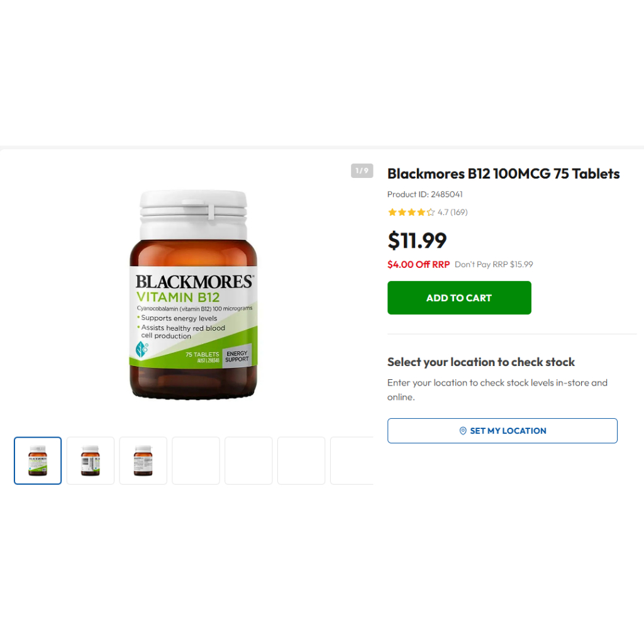Select the fifth blank thumbnail
Image resolution: width=644 pixels, height=644 pixels.
coord(248,460)
